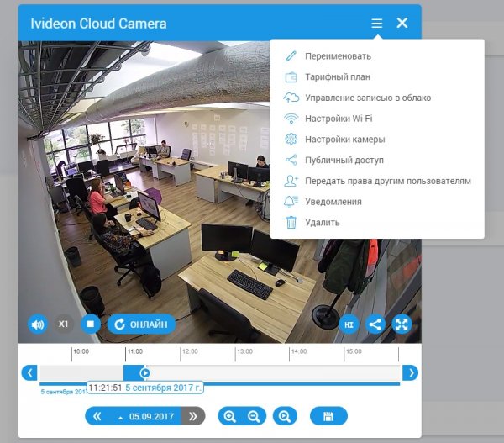This screenshot has height=443, width=504.
Task: Mute sound with the speaker button
Action: [x=38, y=324]
